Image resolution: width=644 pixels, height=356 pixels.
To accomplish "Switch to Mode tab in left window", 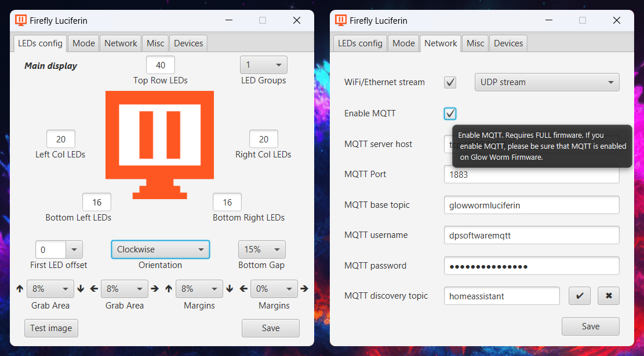I will point(84,43).
